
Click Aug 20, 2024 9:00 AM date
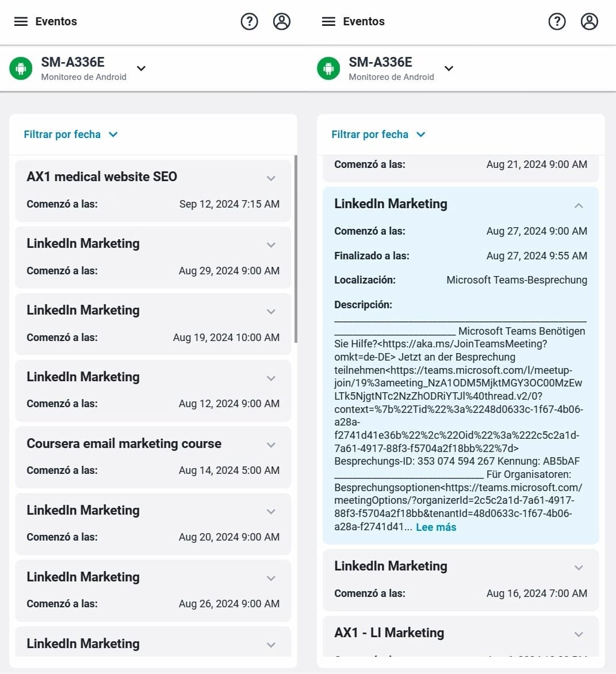pos(229,537)
